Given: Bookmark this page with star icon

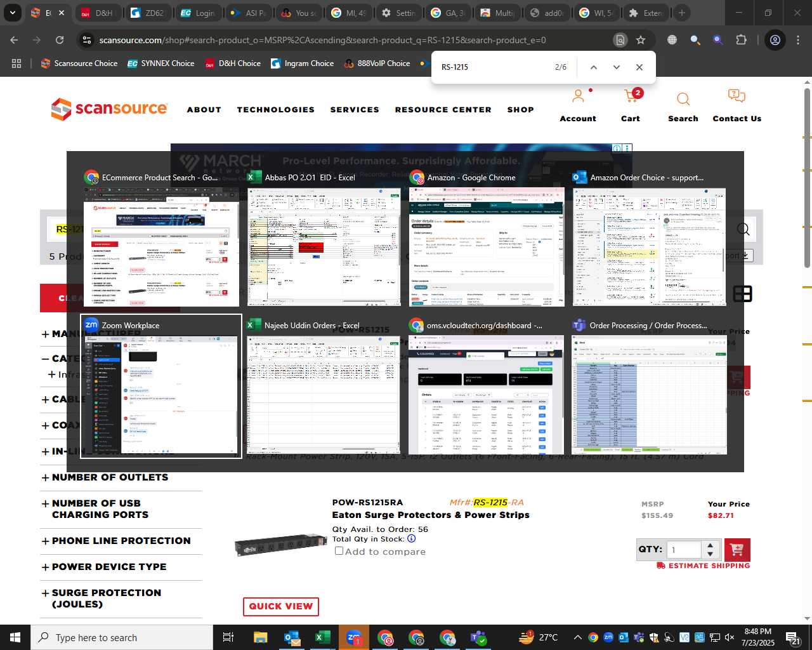Looking at the screenshot, I should pos(641,40).
